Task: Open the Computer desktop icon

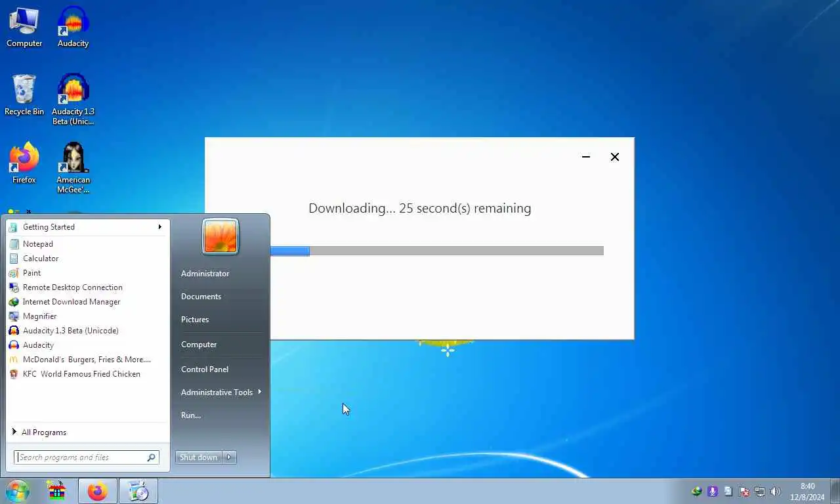Action: pos(24,26)
